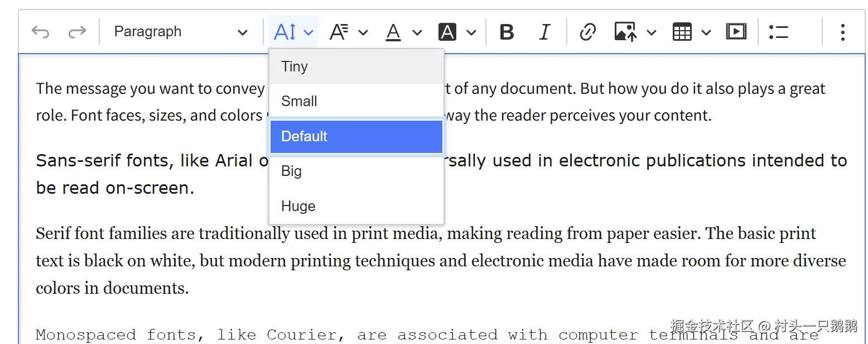The height and width of the screenshot is (344, 868).
Task: Toggle bold formatting
Action: point(507,32)
